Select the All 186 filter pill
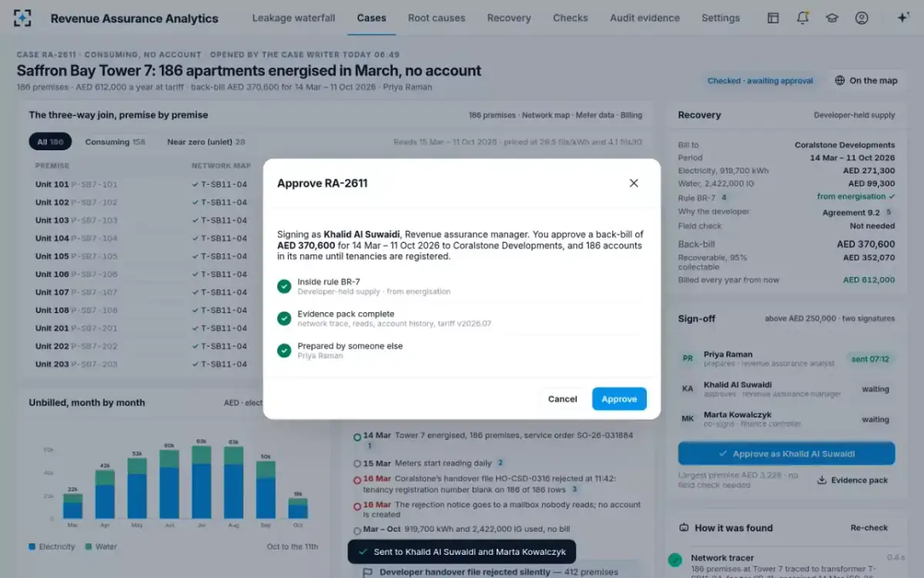Viewport: 924px width, 578px height. pos(50,142)
